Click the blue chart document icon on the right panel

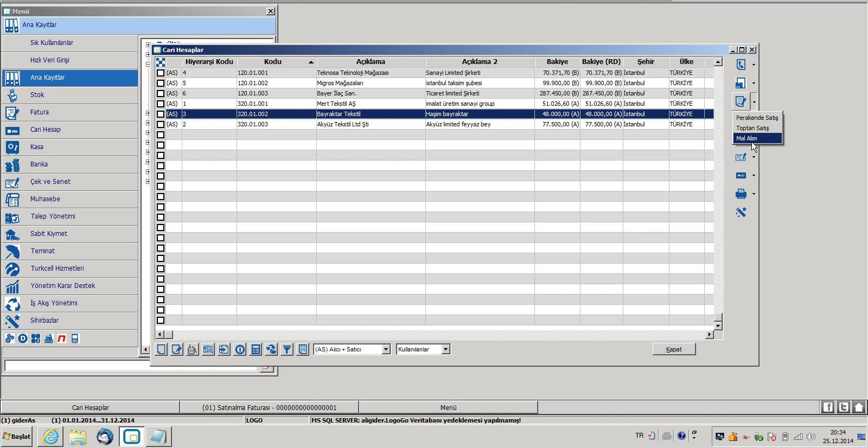[x=741, y=83]
